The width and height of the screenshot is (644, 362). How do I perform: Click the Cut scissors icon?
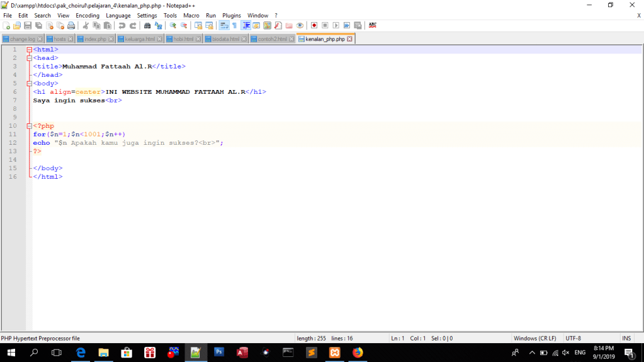86,26
